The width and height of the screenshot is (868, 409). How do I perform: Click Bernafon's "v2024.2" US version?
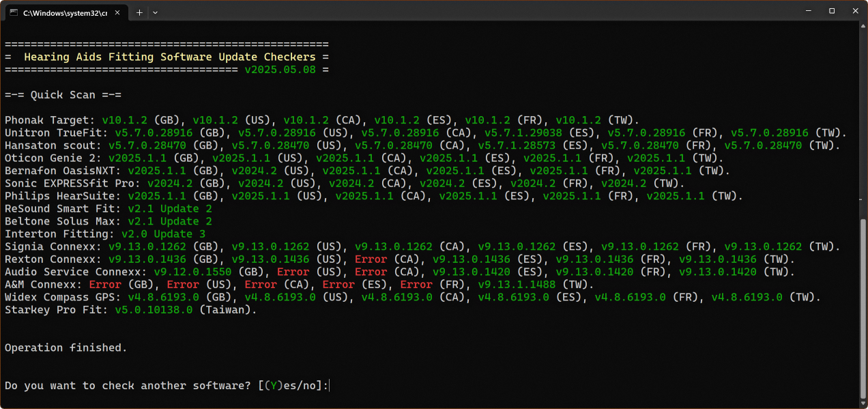click(255, 171)
